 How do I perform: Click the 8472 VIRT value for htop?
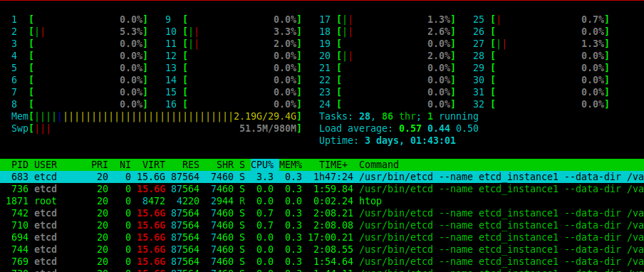tap(154, 201)
